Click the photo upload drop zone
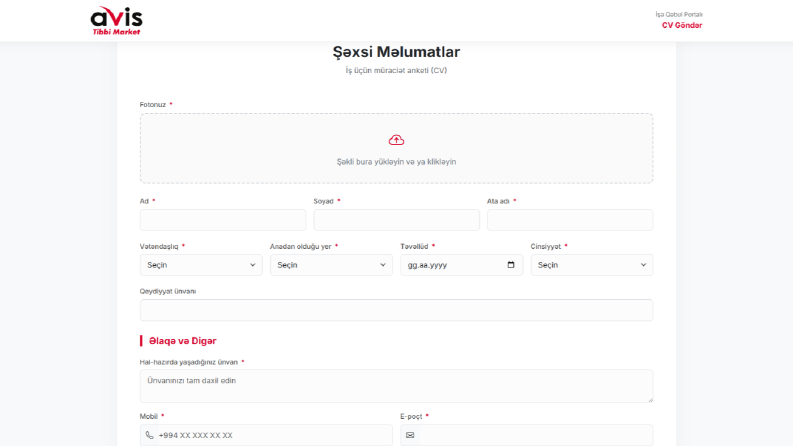793x446 pixels. coord(396,148)
